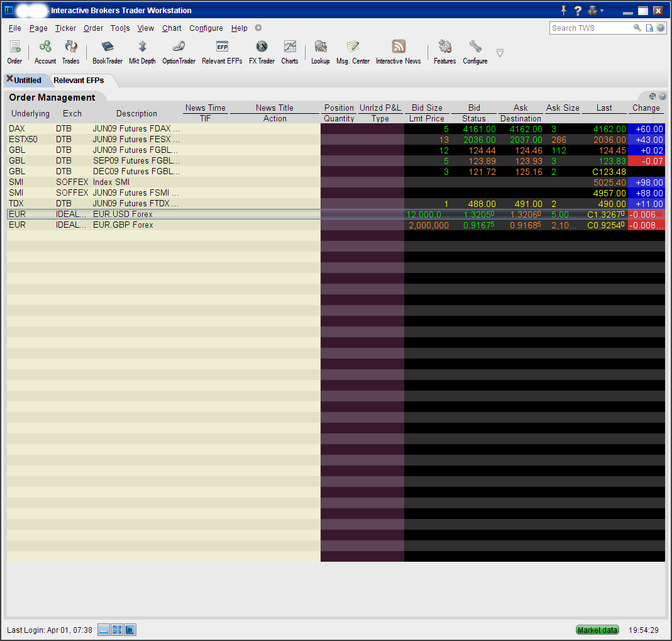Open Msg. Center from the toolbar

click(353, 52)
